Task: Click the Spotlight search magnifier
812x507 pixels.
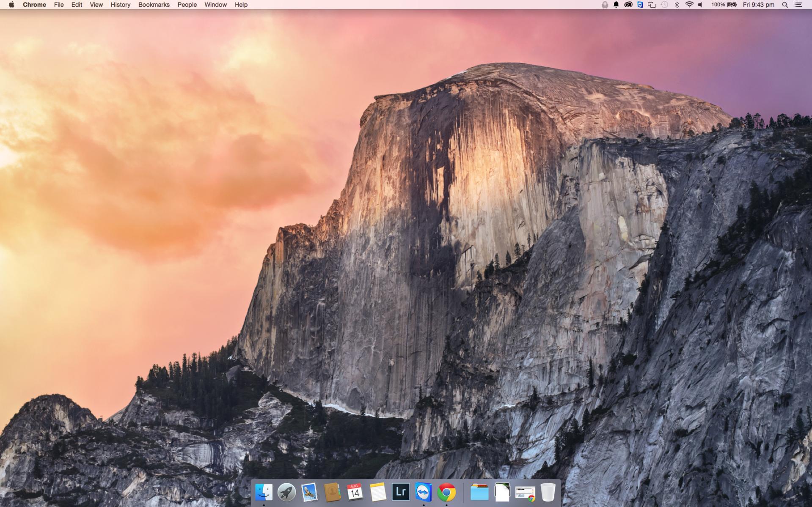Action: point(785,5)
